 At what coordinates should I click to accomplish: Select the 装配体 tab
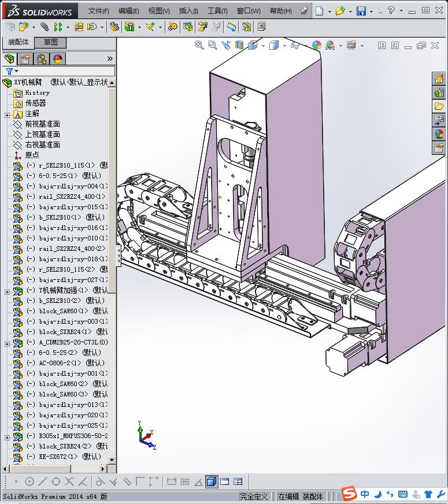tap(18, 42)
